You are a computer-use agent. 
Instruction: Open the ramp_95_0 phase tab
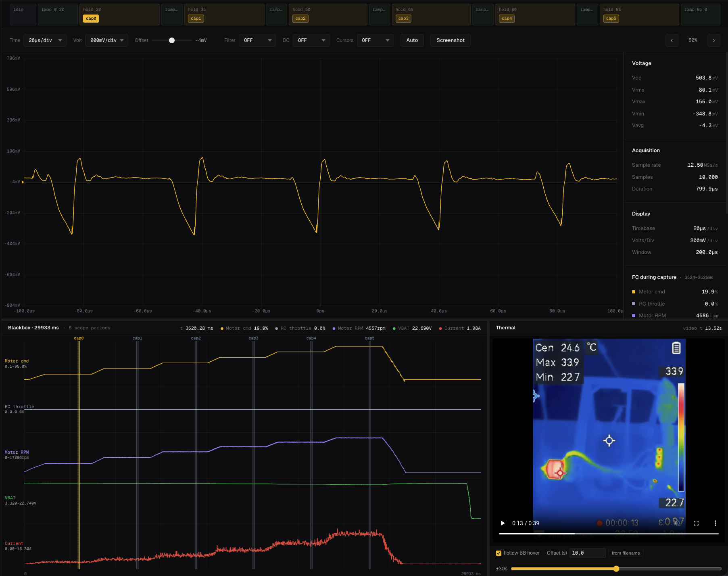tap(701, 15)
